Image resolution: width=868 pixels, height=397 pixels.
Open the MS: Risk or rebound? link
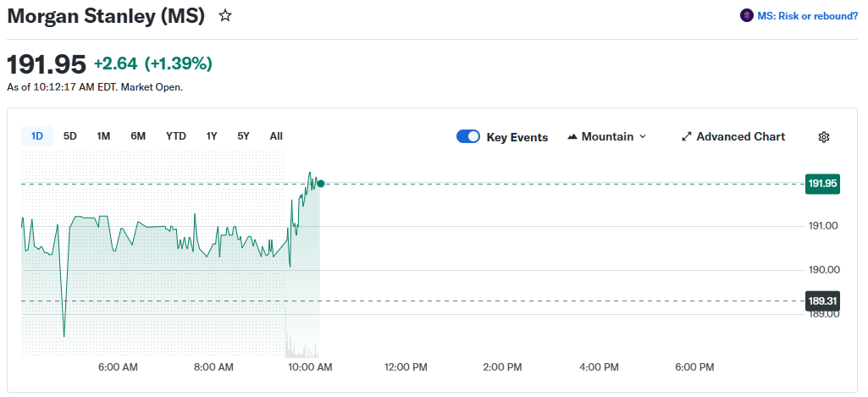click(x=807, y=15)
